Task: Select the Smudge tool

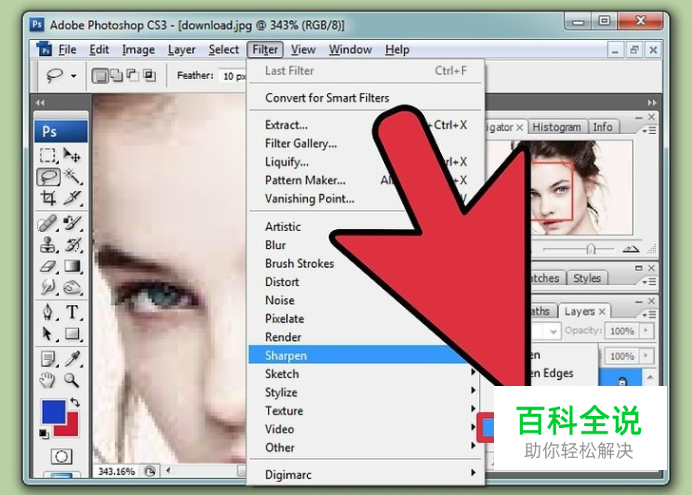Action: (x=48, y=288)
